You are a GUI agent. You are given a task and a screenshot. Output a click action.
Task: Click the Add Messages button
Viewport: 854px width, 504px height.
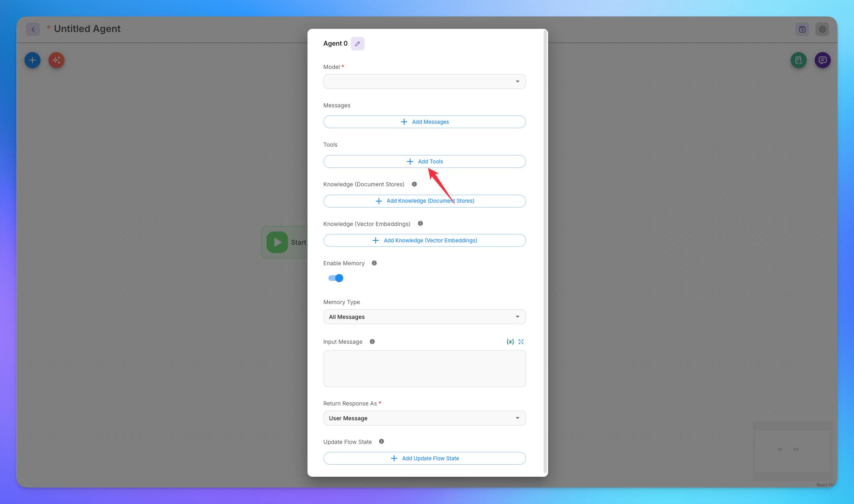click(x=424, y=122)
